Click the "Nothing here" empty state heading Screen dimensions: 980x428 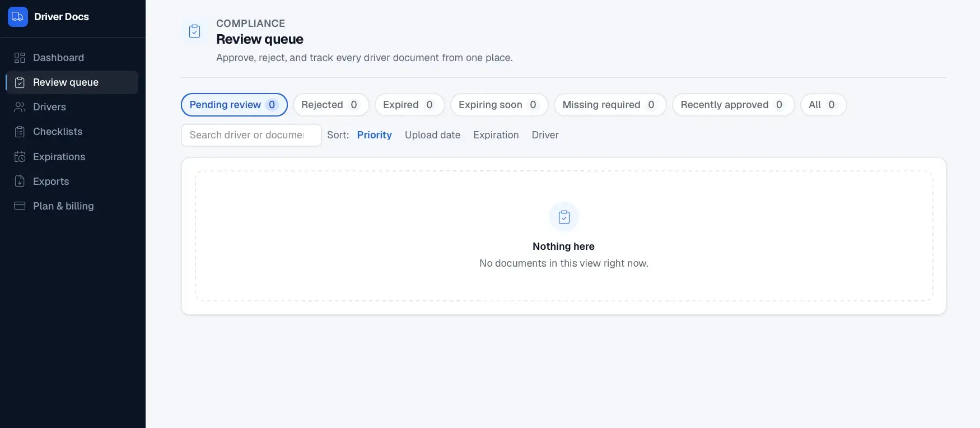tap(563, 246)
